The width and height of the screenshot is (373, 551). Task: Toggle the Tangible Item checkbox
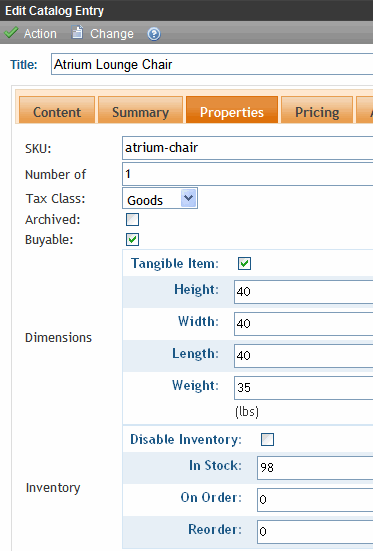coord(244,264)
